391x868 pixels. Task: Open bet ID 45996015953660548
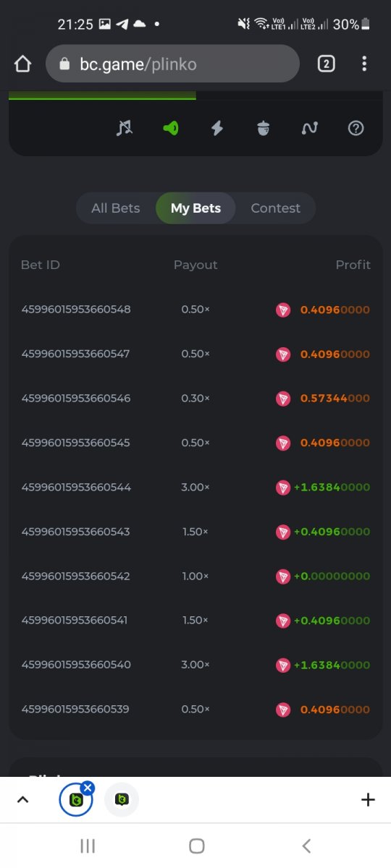(76, 310)
